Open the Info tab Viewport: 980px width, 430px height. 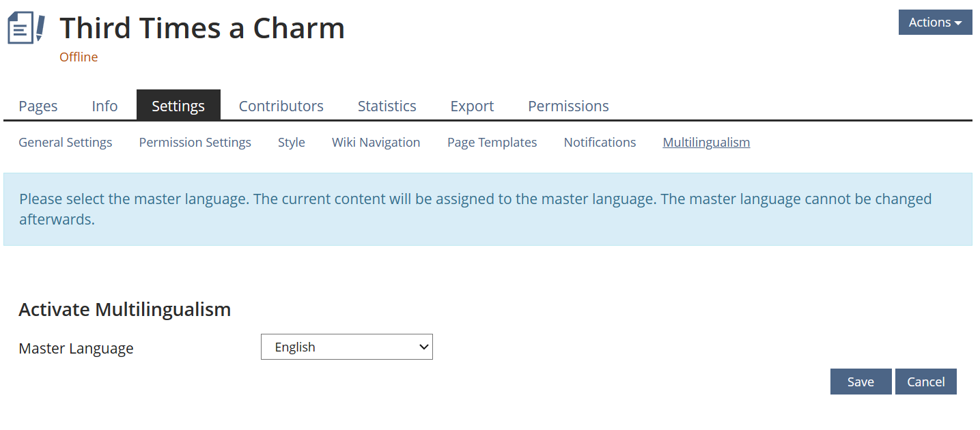point(104,106)
